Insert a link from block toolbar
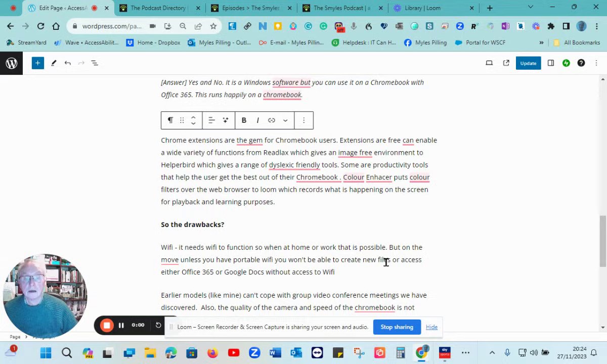Screen dimensions: 607x364 272,120
